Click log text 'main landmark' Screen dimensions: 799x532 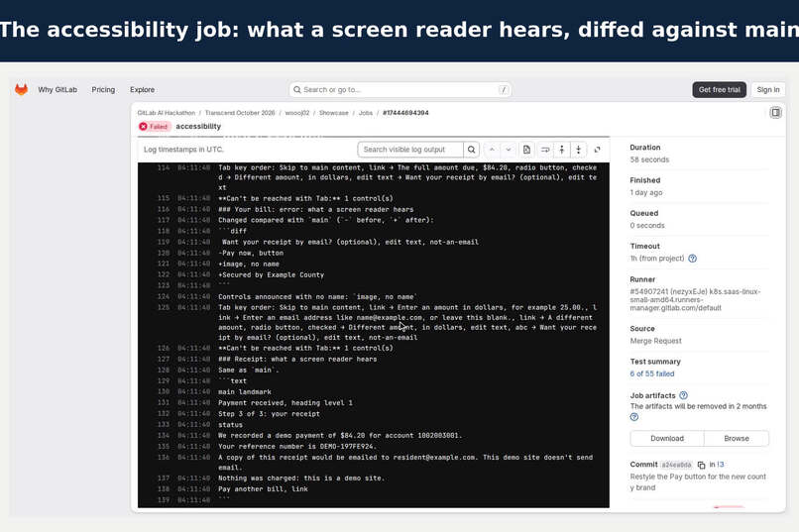pyautogui.click(x=245, y=392)
